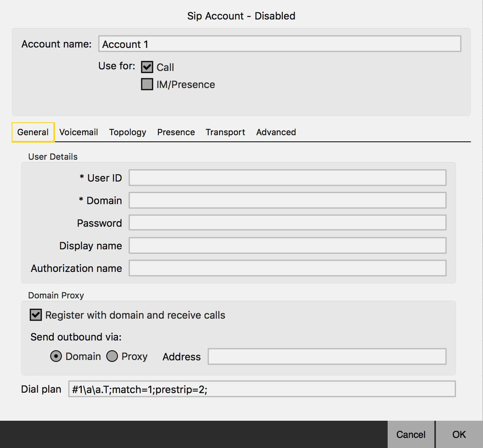Image resolution: width=483 pixels, height=448 pixels.
Task: Click the Dial plan field
Action: point(261,389)
